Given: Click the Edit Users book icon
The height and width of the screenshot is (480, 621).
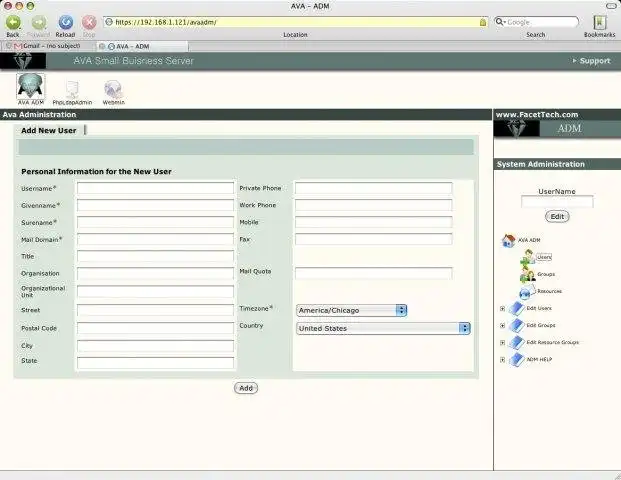Looking at the screenshot, I should 516,309.
